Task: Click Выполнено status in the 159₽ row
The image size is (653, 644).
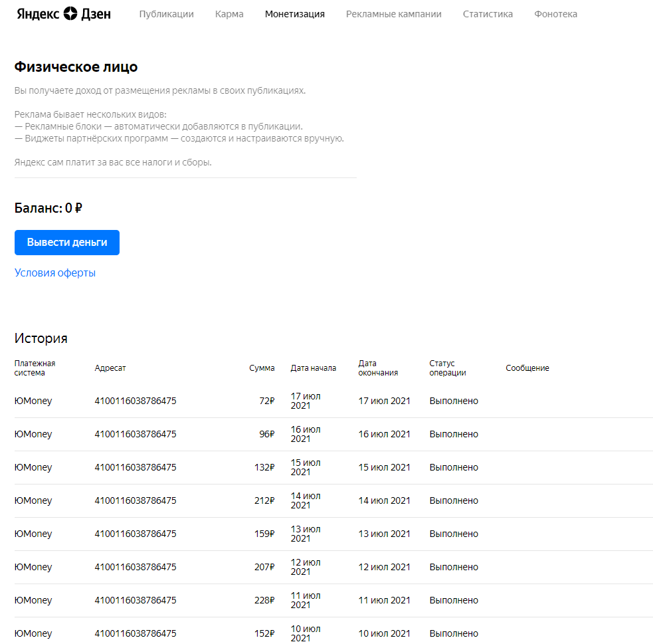Action: [454, 534]
